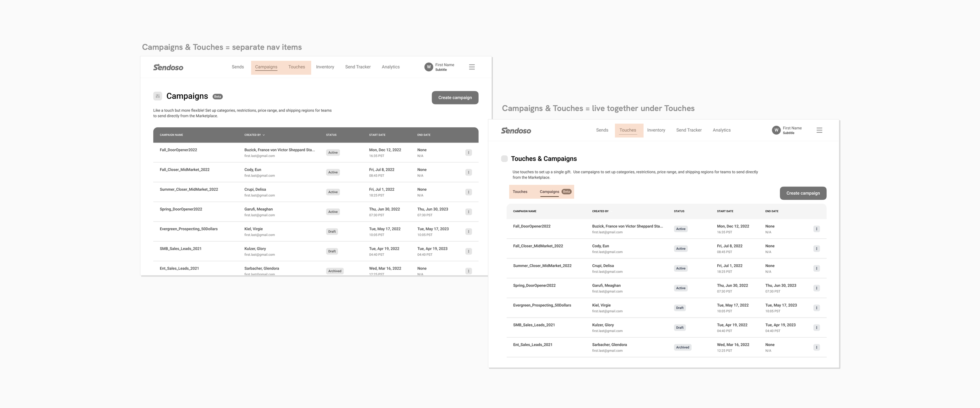Open Send Tracker nav item in right mockup
Image resolution: width=980 pixels, height=408 pixels.
(x=689, y=130)
